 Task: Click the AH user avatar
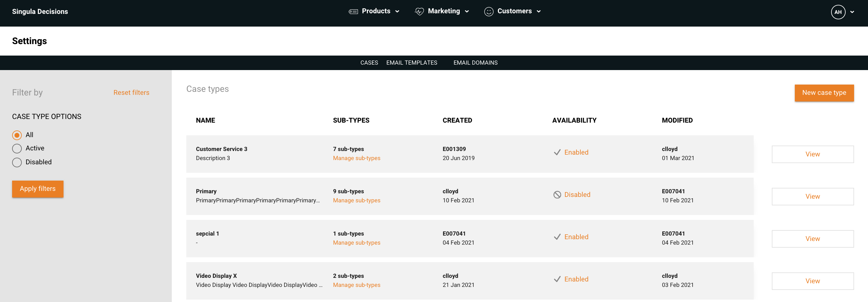click(x=838, y=12)
